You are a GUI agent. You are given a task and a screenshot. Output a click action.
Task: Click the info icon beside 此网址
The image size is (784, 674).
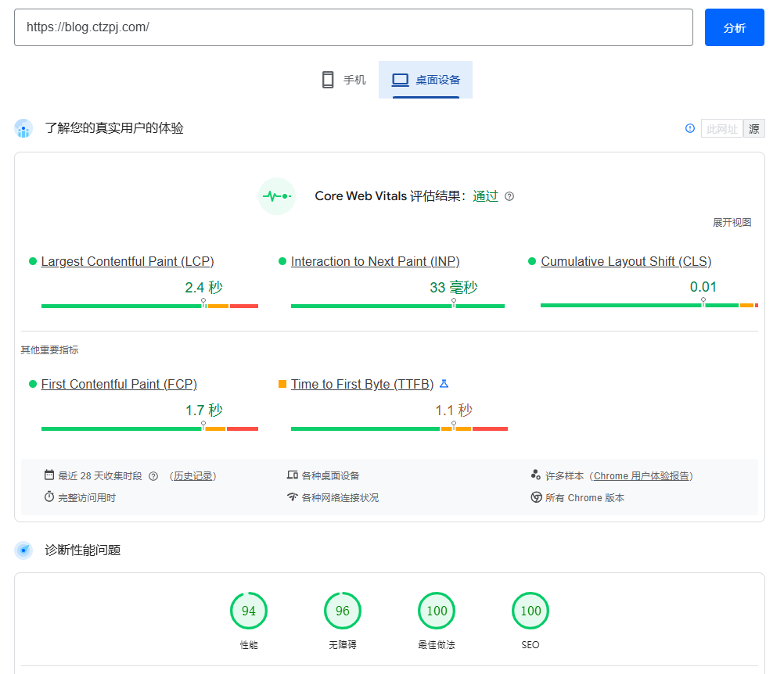tap(690, 128)
